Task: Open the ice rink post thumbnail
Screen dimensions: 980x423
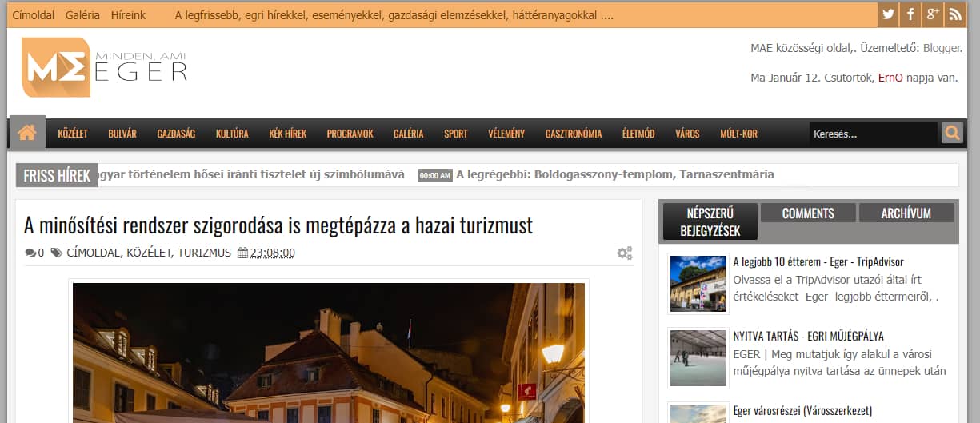Action: (698, 358)
